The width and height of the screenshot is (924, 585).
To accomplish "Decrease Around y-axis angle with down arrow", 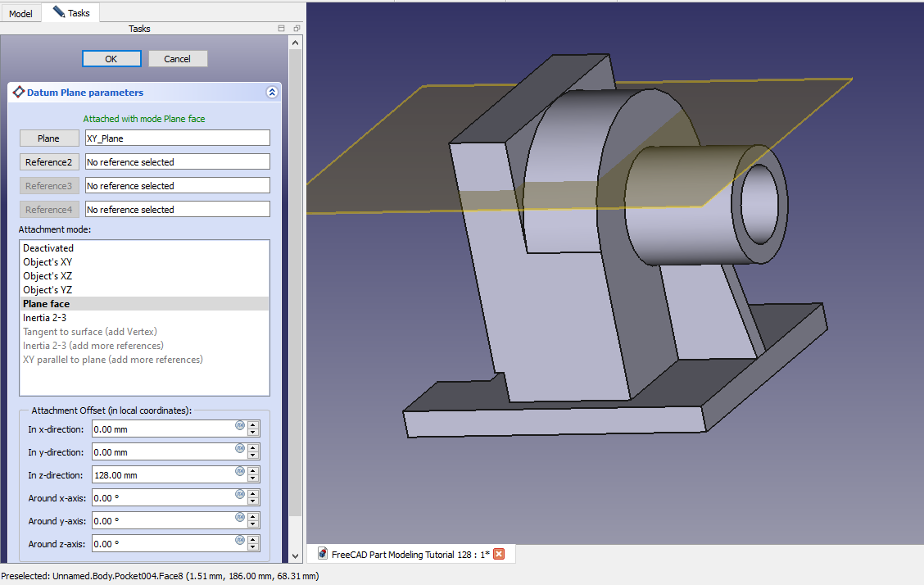I will coord(253,525).
